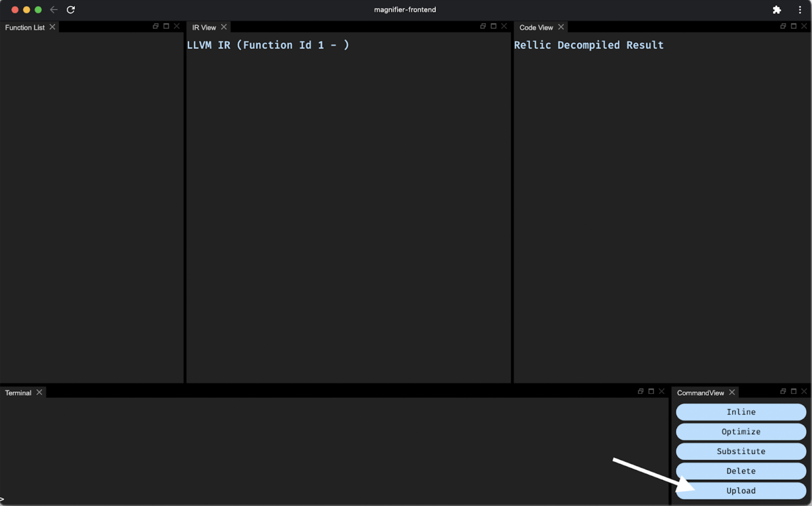The image size is (812, 506).
Task: Open the extensions puzzle icon
Action: tap(777, 10)
